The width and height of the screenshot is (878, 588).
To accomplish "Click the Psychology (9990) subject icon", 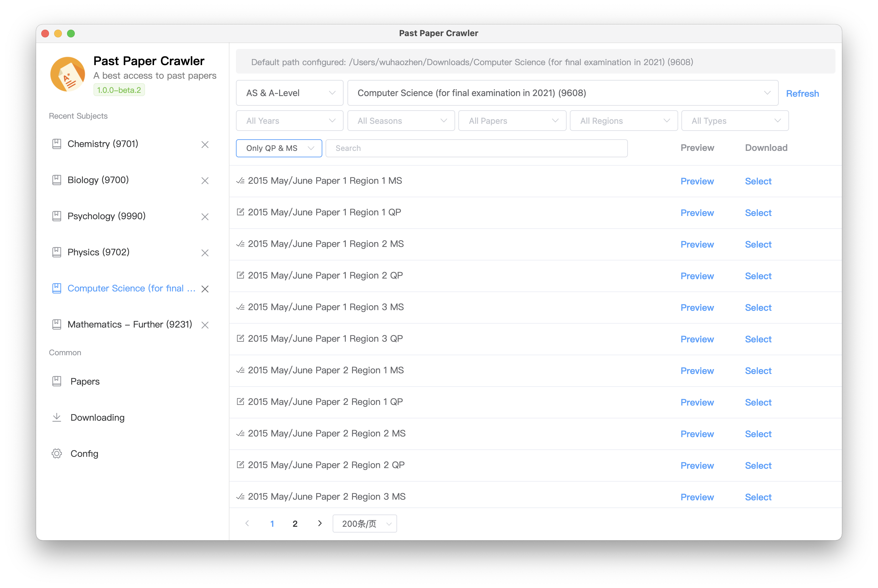I will click(x=56, y=215).
